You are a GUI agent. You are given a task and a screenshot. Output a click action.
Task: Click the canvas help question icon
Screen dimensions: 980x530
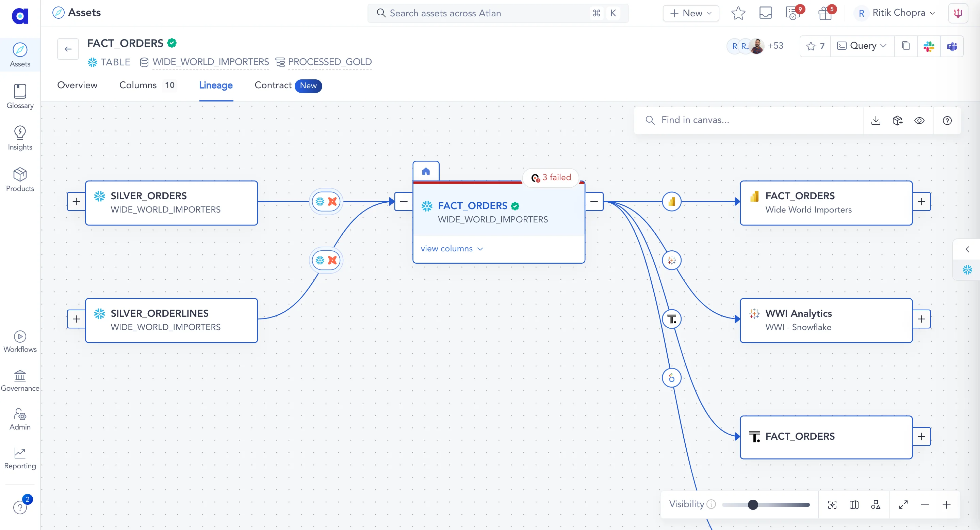[947, 120]
